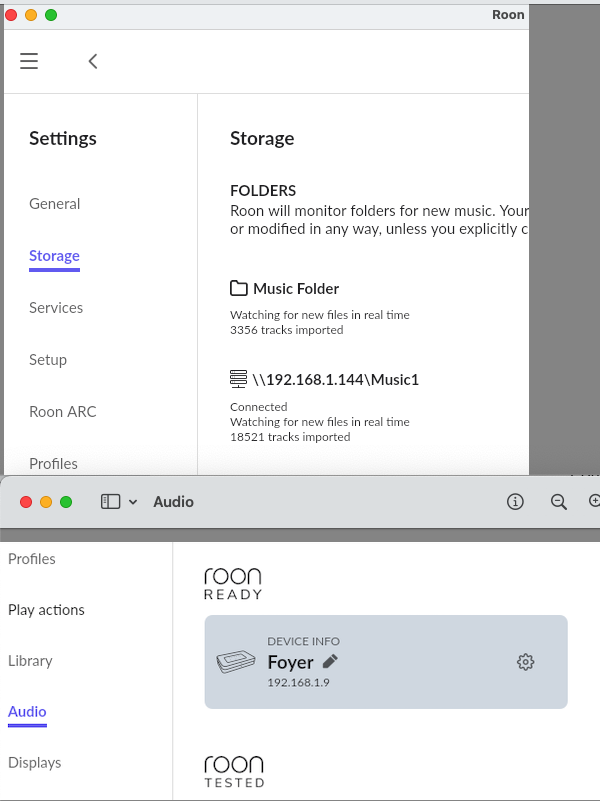Close the Roon window with red button
This screenshot has height=801, width=600.
coord(11,15)
